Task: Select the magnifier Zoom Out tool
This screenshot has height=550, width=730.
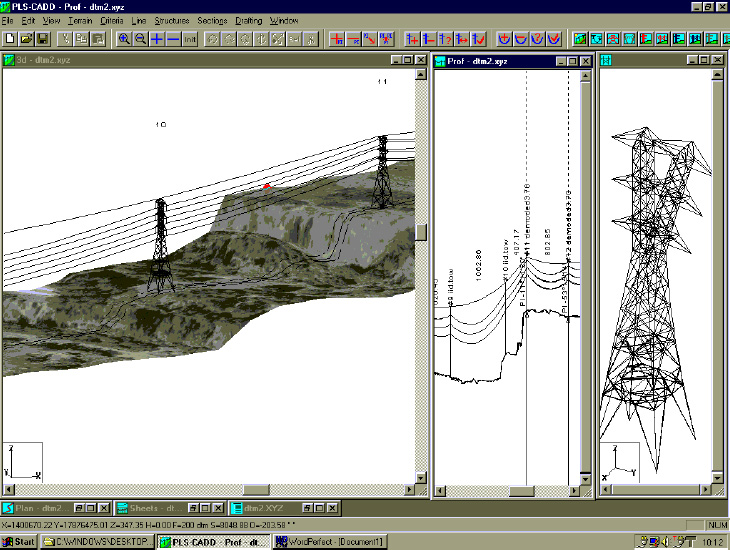Action: point(141,39)
